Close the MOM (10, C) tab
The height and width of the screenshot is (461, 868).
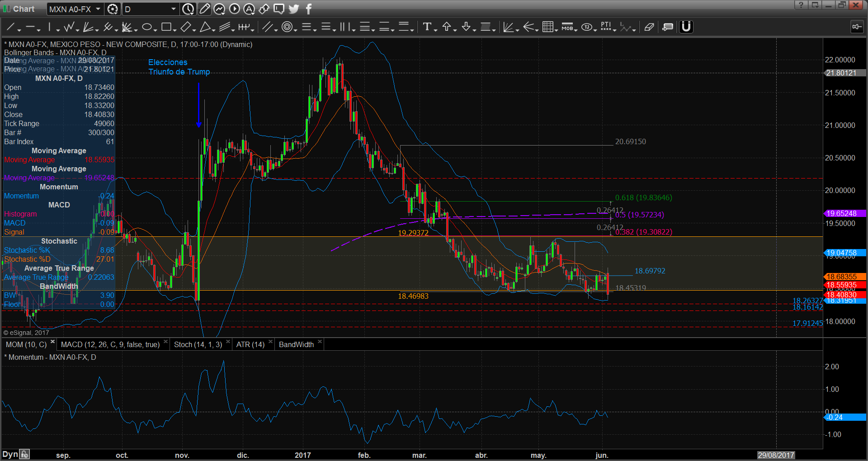pos(52,342)
